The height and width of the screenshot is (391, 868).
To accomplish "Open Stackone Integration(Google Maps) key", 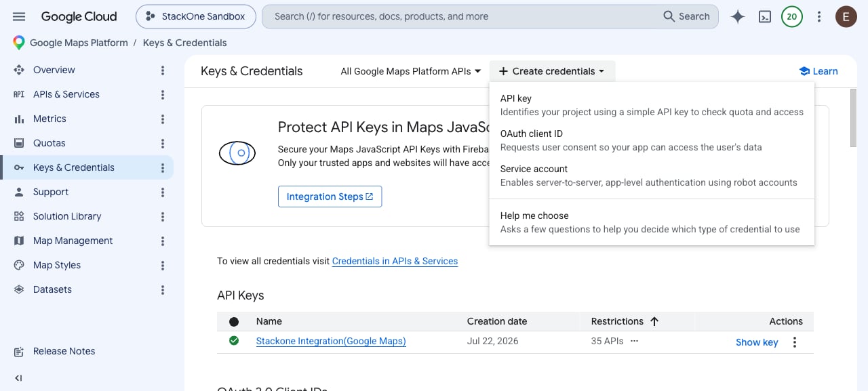I will [x=331, y=341].
